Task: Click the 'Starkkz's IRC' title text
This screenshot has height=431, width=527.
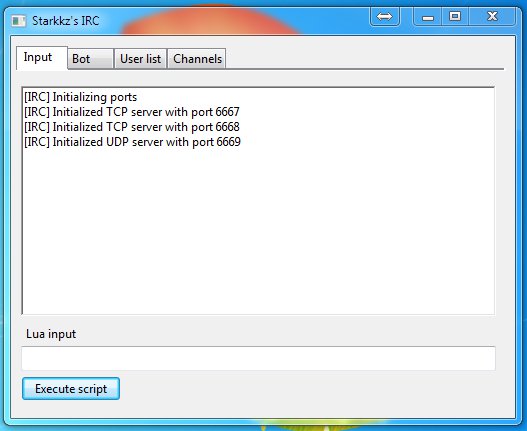Action: [x=66, y=21]
